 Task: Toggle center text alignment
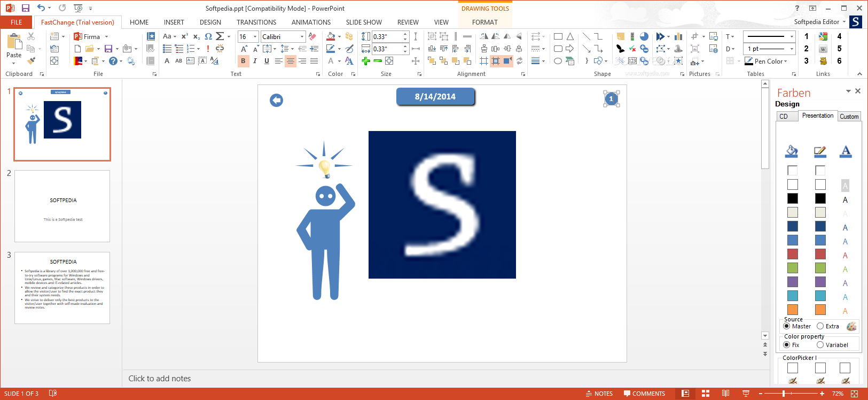290,61
